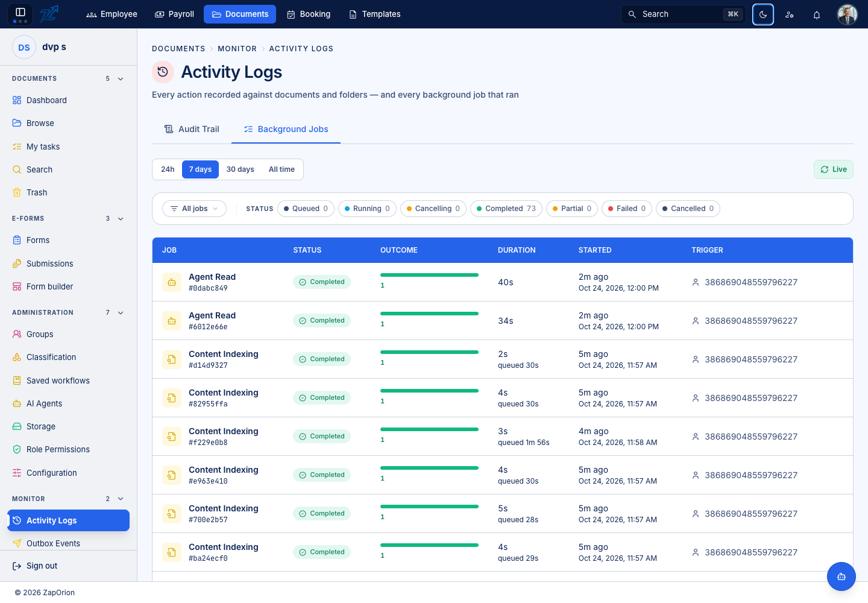The height and width of the screenshot is (603, 868).
Task: Select the Background Jobs tab
Action: [x=286, y=129]
